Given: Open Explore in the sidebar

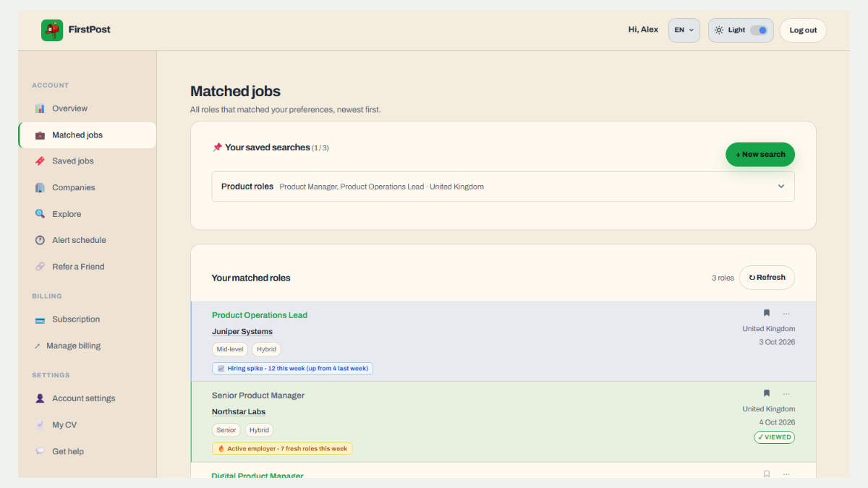Looking at the screenshot, I should click(87, 214).
